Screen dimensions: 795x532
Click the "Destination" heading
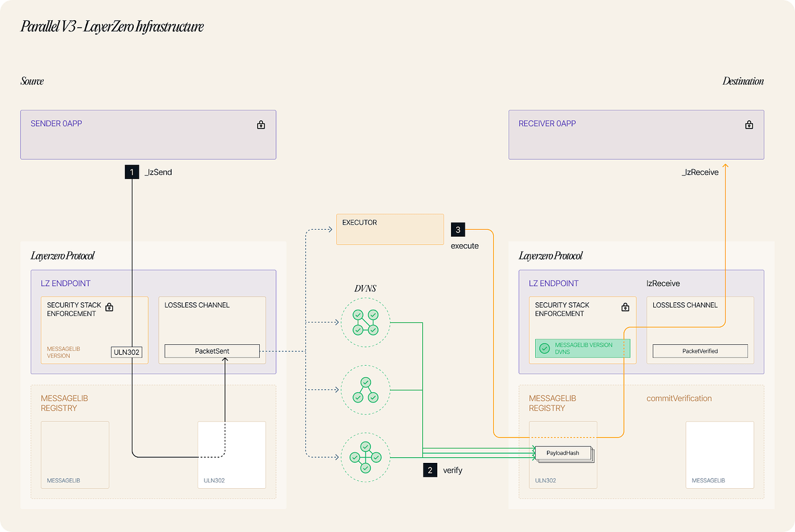click(743, 81)
